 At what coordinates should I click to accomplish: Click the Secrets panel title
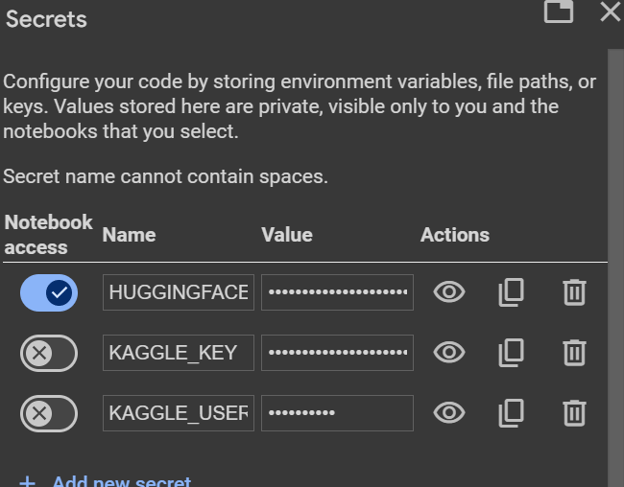pos(46,19)
